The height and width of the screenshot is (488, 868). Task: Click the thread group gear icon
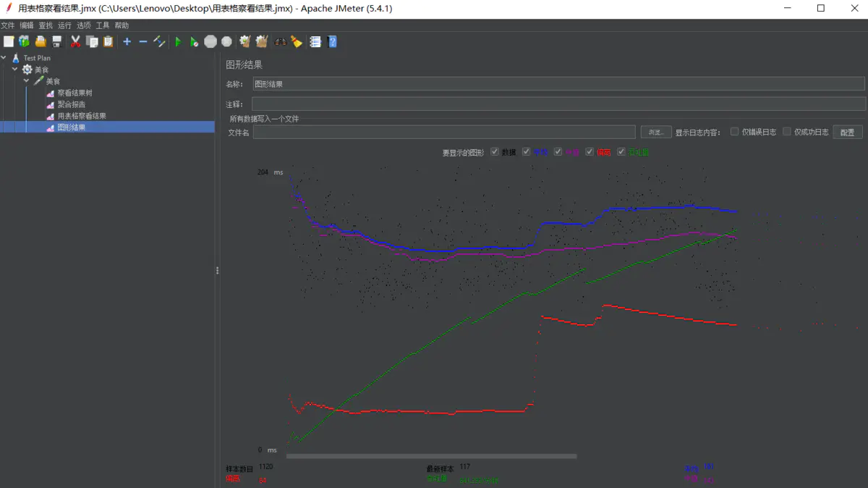(27, 70)
